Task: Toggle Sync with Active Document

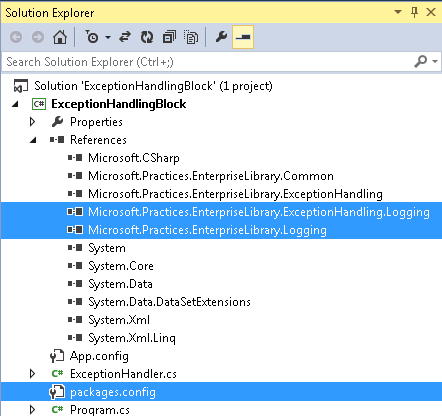Action: point(125,37)
